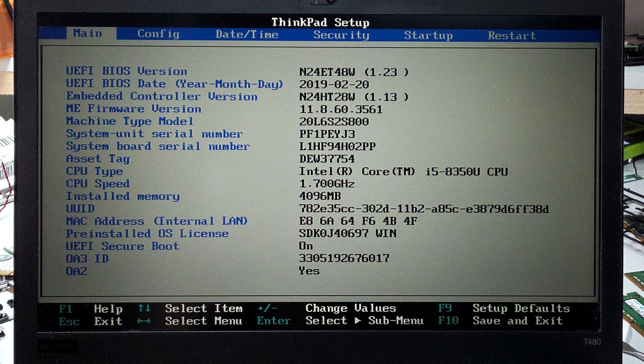Screen dimensions: 644x364
Task: Click the Embedded Controller Version label
Action: [x=162, y=96]
